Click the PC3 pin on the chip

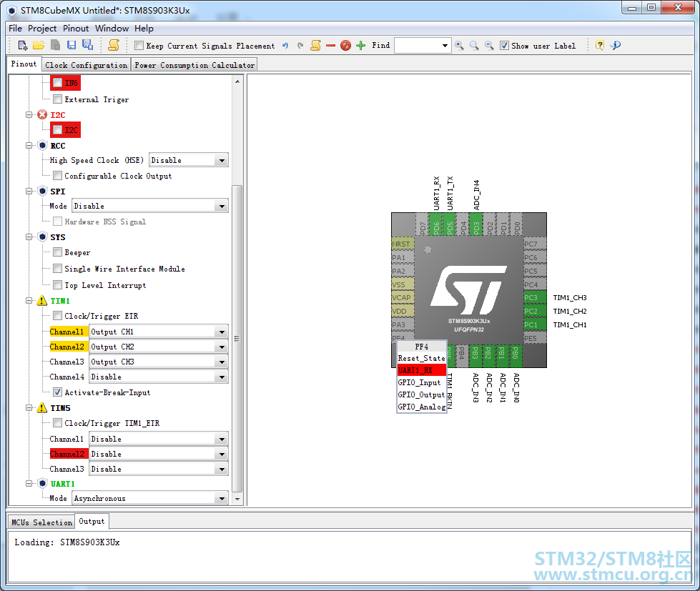coord(535,297)
